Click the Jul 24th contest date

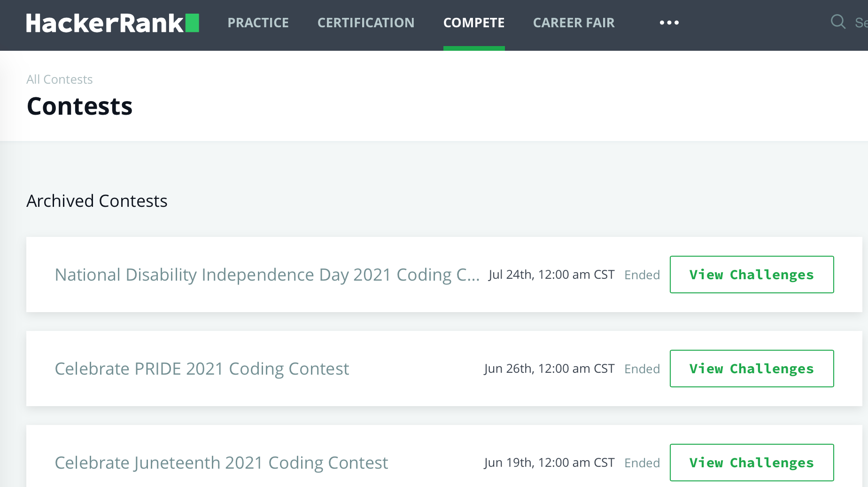(x=551, y=275)
